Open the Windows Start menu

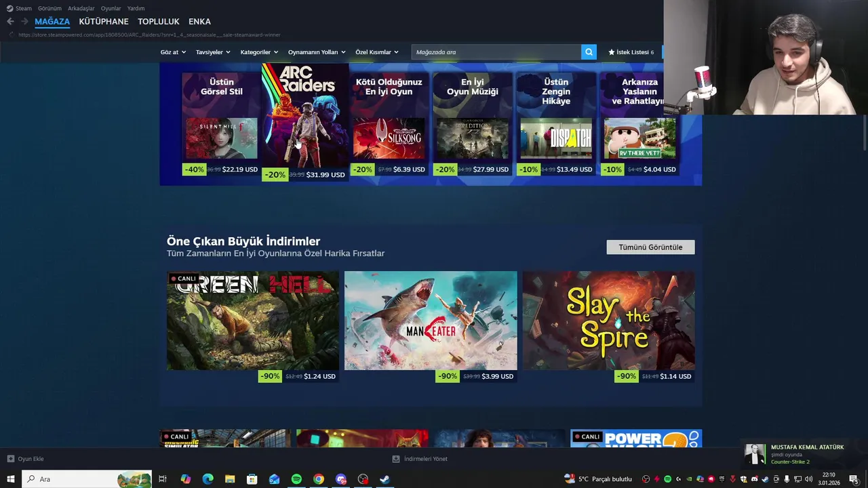point(11,479)
